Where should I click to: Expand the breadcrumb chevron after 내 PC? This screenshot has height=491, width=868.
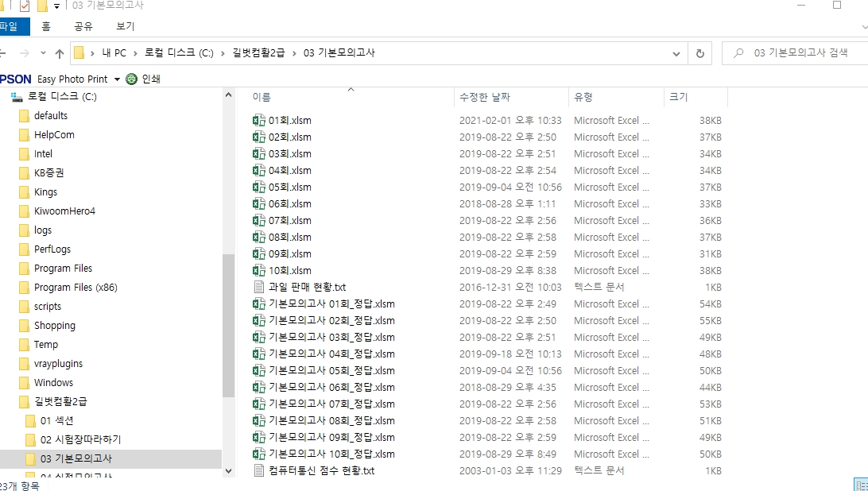(135, 53)
